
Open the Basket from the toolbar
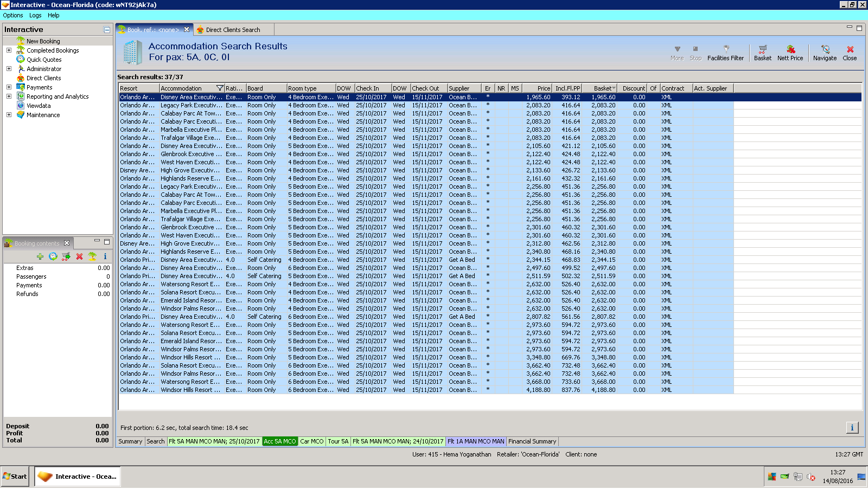click(x=762, y=53)
